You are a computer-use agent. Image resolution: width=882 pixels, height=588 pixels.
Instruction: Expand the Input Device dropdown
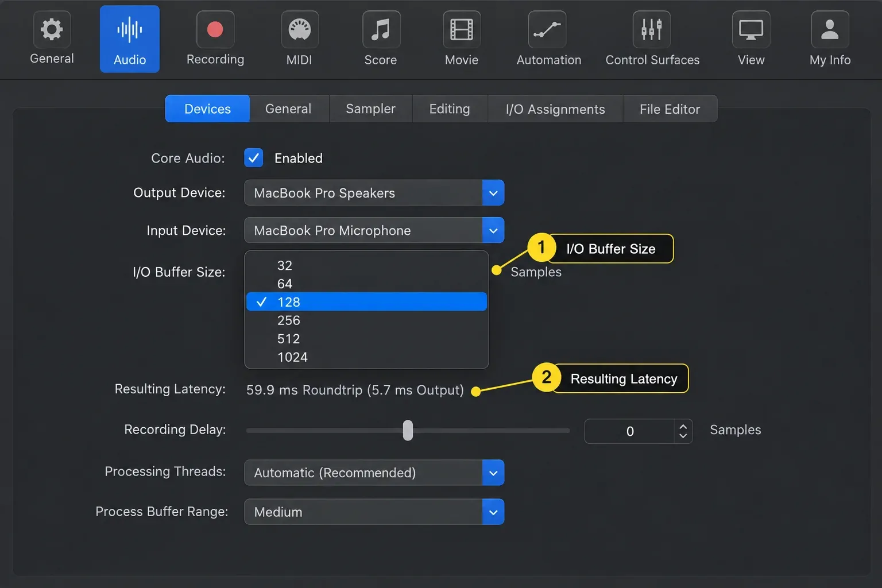374,230
